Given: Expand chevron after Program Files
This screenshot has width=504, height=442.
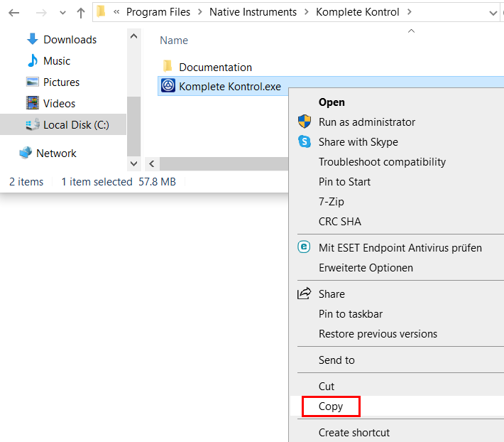Looking at the screenshot, I should pos(200,12).
